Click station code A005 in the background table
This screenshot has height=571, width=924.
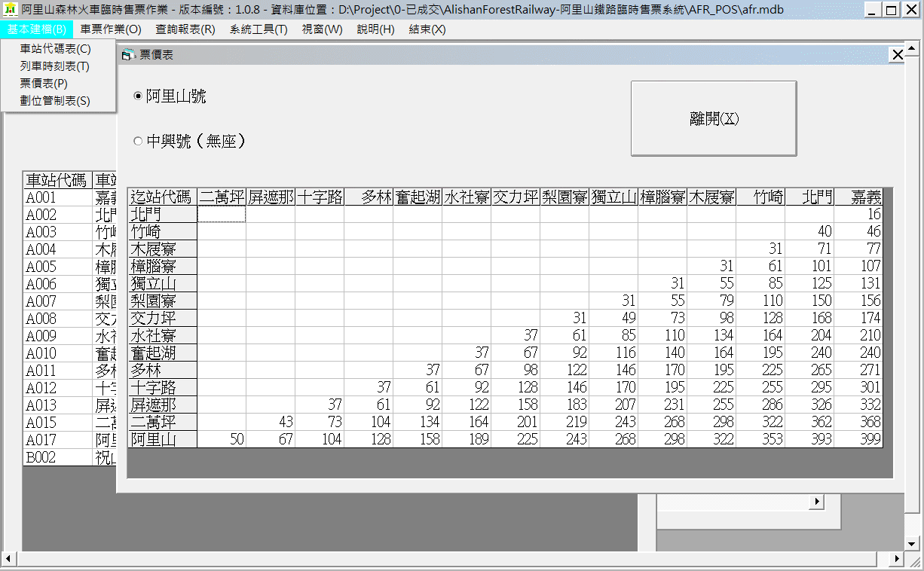click(57, 267)
